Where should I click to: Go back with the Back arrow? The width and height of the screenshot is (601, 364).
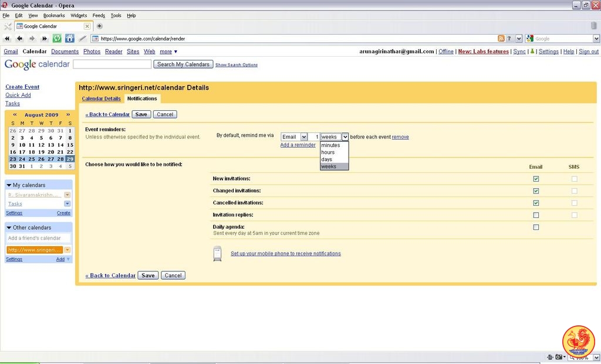point(19,39)
